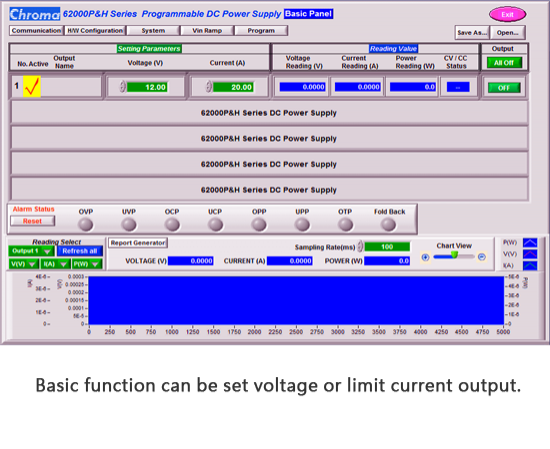This screenshot has width=550, height=449.
Task: Click the Current (A) stepper arrows
Action: pos(208,87)
